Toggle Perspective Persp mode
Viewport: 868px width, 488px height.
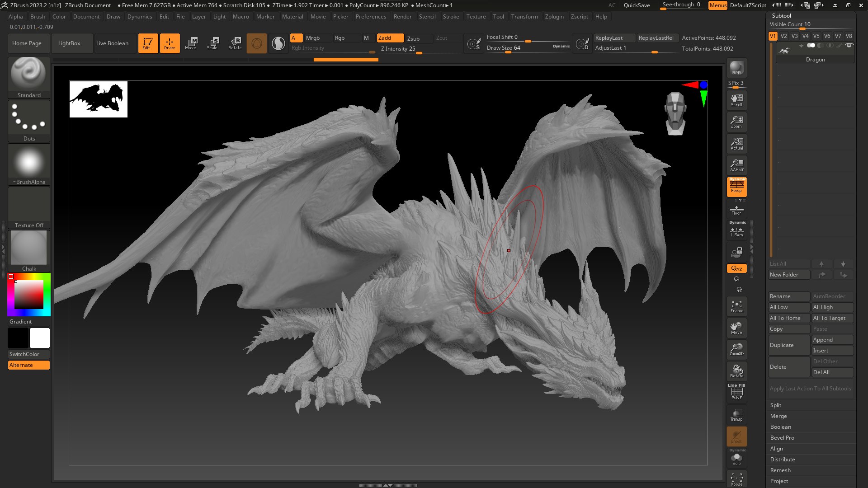tap(736, 186)
